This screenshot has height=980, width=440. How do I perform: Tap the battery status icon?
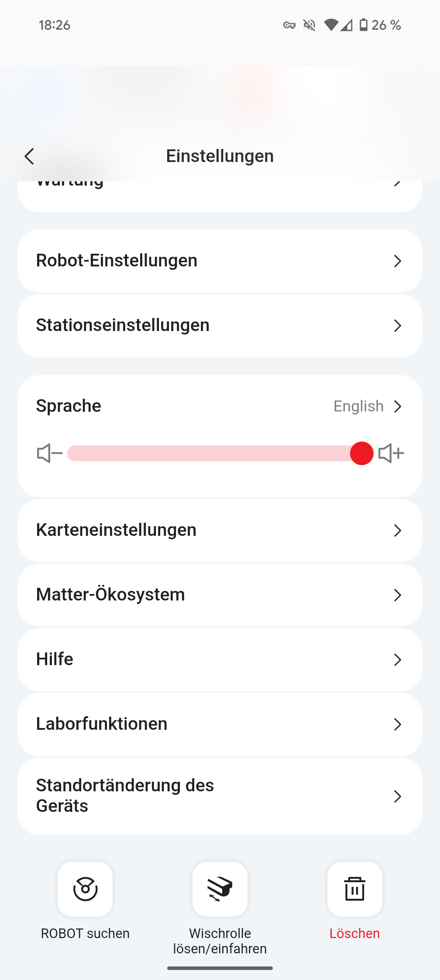[x=363, y=25]
